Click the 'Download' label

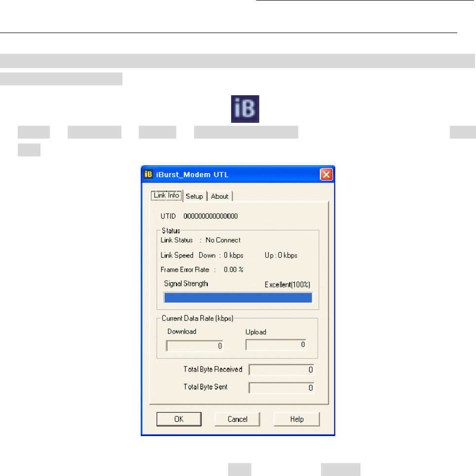click(x=182, y=331)
